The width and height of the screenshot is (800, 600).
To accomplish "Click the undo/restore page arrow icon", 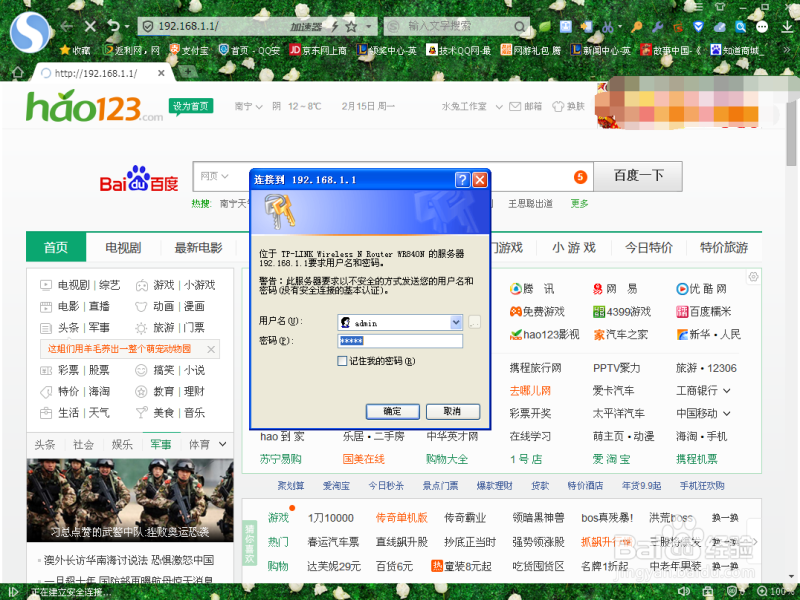I will click(x=113, y=26).
